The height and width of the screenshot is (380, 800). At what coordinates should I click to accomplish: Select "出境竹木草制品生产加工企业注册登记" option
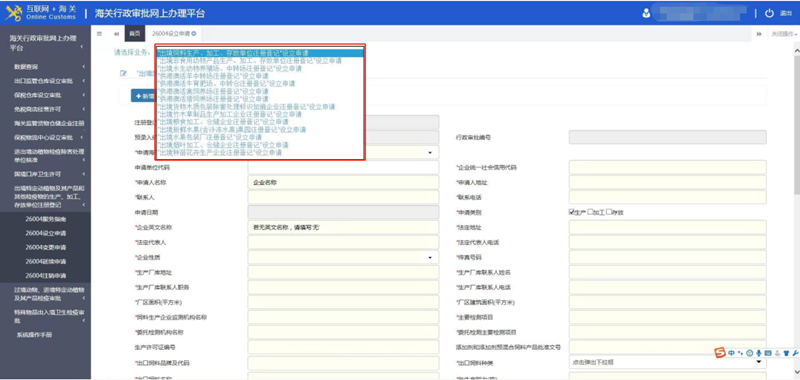point(230,114)
